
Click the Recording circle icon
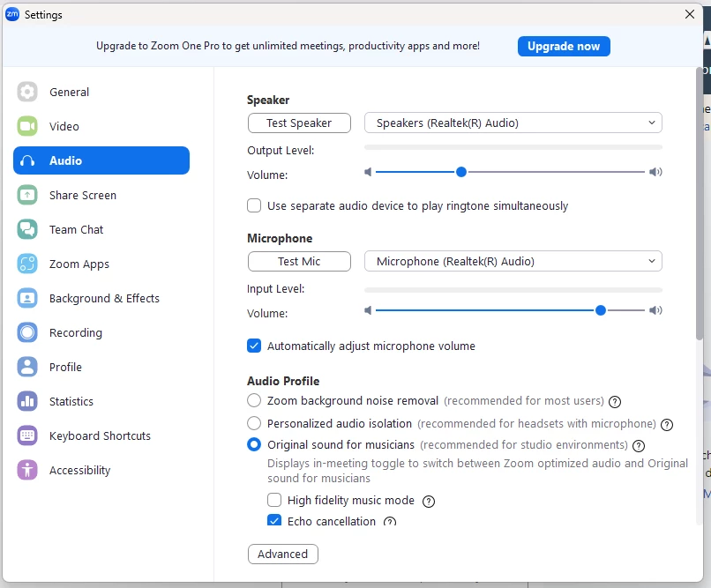pos(27,333)
